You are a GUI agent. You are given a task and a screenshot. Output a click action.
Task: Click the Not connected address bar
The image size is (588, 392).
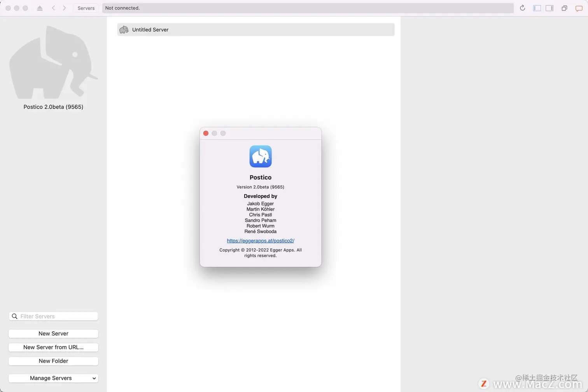pyautogui.click(x=308, y=8)
